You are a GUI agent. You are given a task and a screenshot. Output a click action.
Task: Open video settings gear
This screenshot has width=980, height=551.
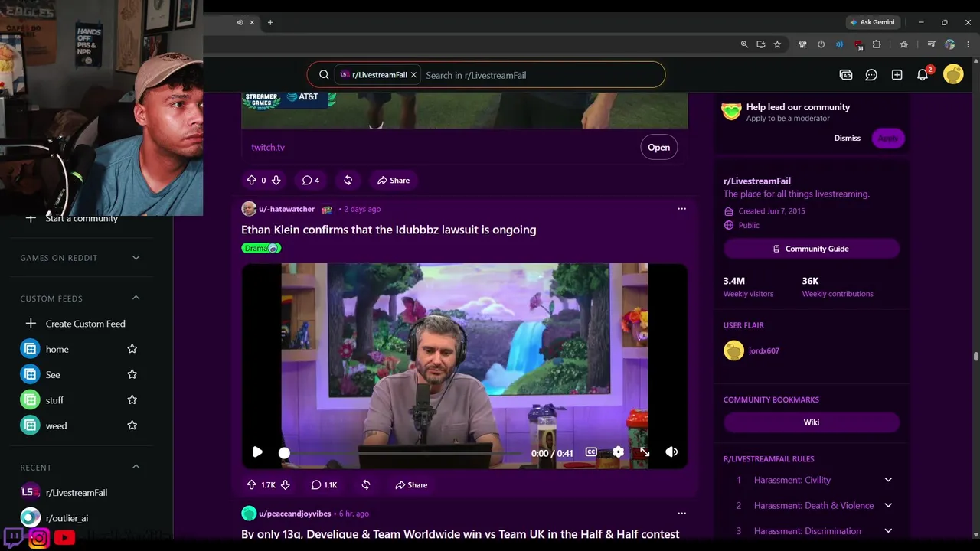click(x=618, y=452)
